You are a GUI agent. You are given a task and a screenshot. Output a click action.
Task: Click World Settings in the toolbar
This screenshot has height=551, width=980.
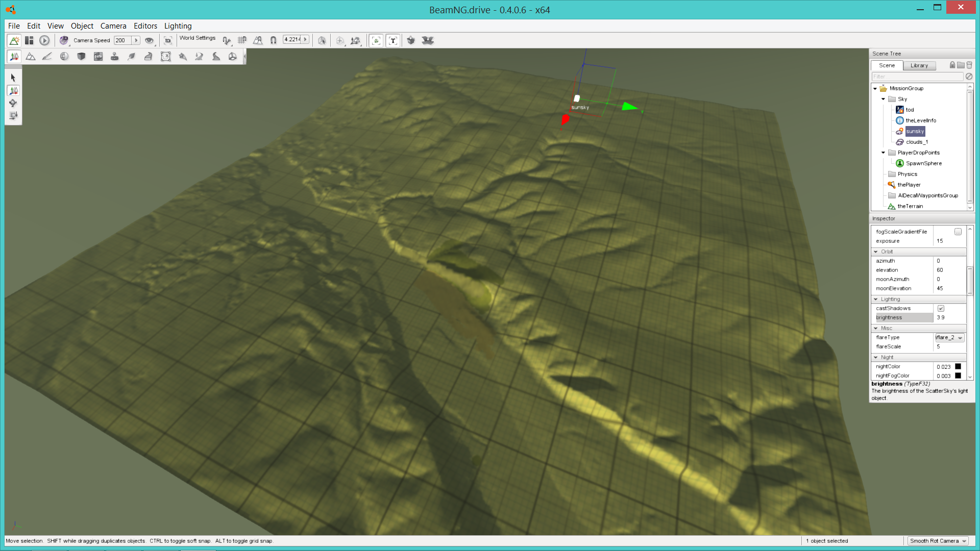(x=197, y=38)
